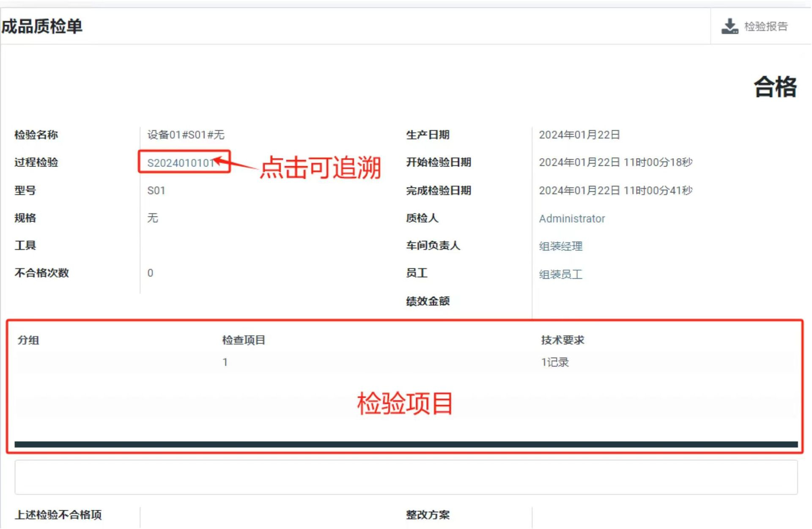Open the 组装经理 workshop manager link

pos(561,246)
